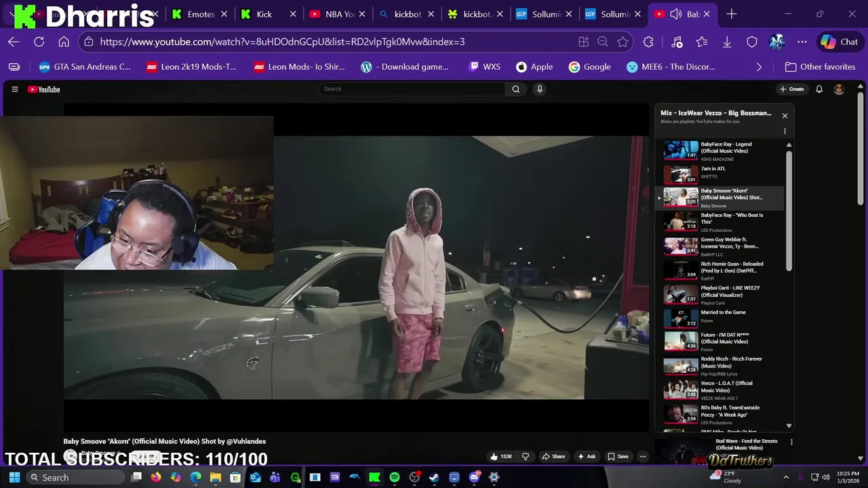Reload the current YouTube page

pyautogui.click(x=39, y=42)
